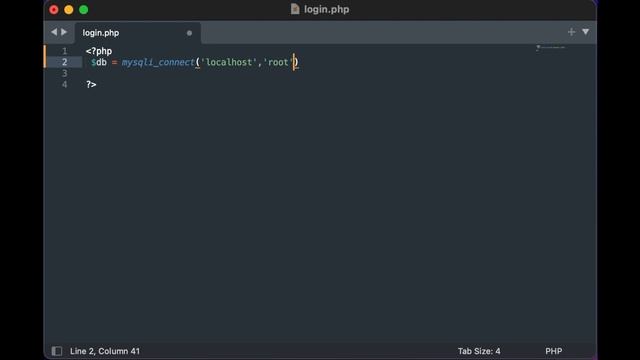Click line number 4 in gutter
The height and width of the screenshot is (360, 640).
(x=64, y=84)
